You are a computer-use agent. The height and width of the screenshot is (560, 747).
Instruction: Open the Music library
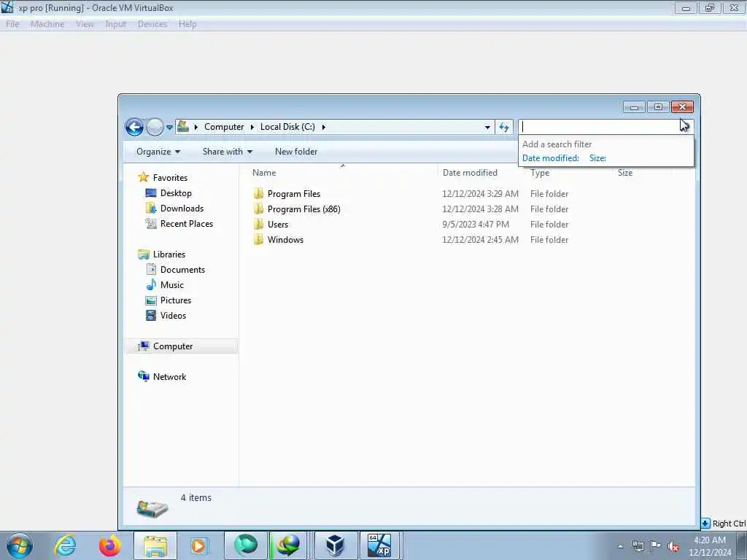coord(172,285)
